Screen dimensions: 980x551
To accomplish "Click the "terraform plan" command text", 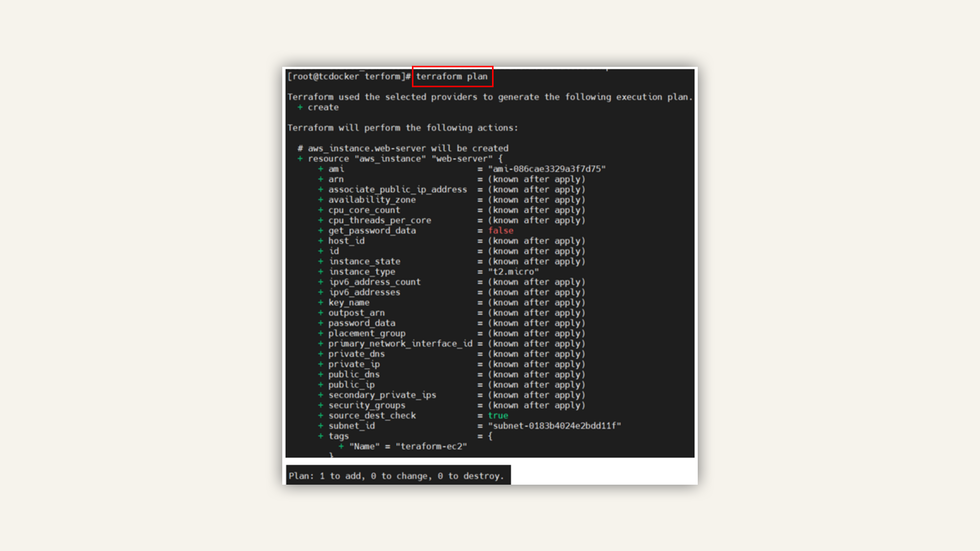I will click(452, 77).
